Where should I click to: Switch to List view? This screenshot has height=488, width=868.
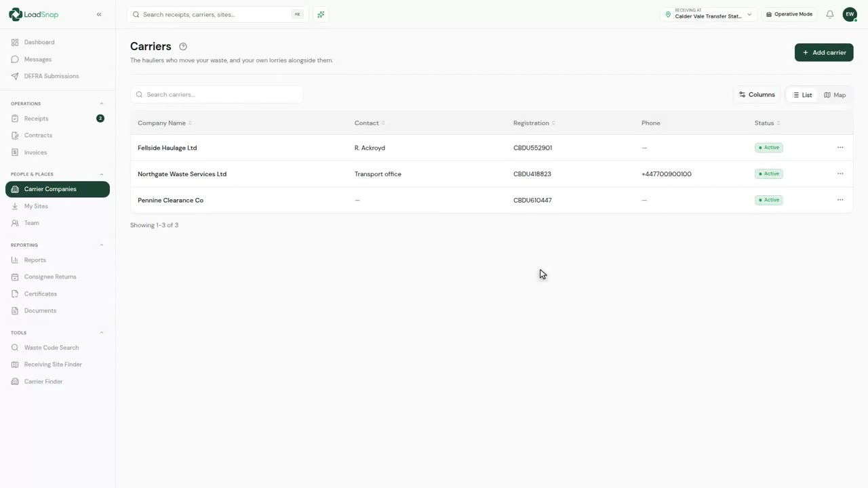802,95
